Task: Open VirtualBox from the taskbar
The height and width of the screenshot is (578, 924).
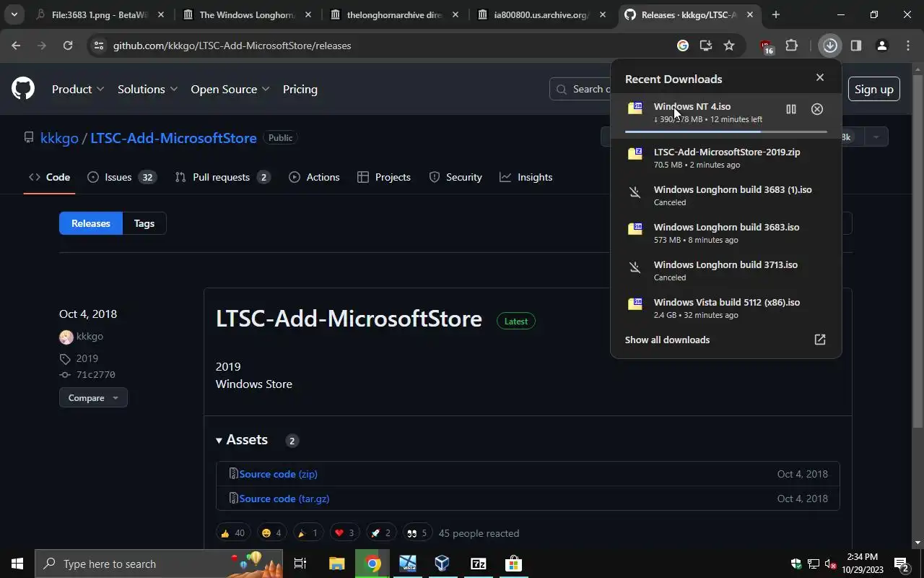Action: click(443, 564)
